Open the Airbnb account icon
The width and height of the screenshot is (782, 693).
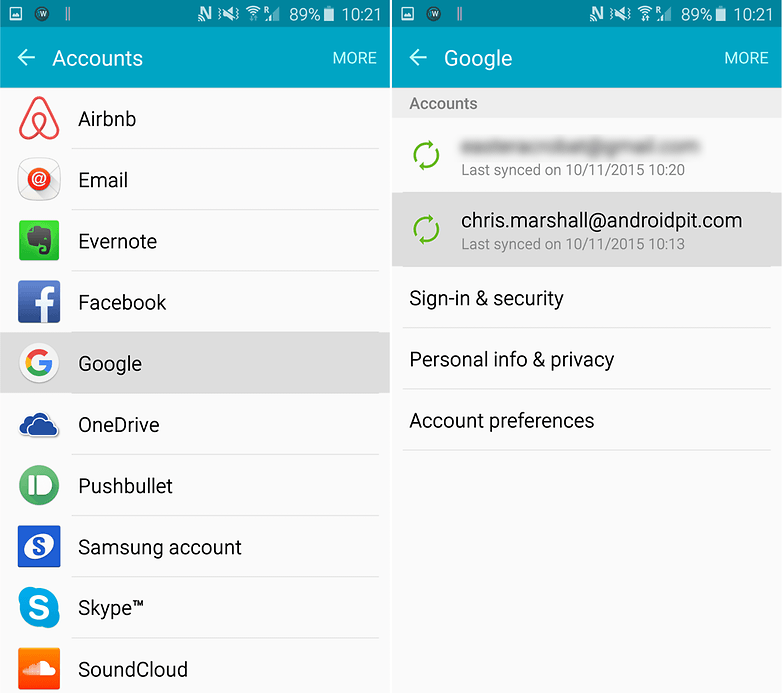(39, 119)
